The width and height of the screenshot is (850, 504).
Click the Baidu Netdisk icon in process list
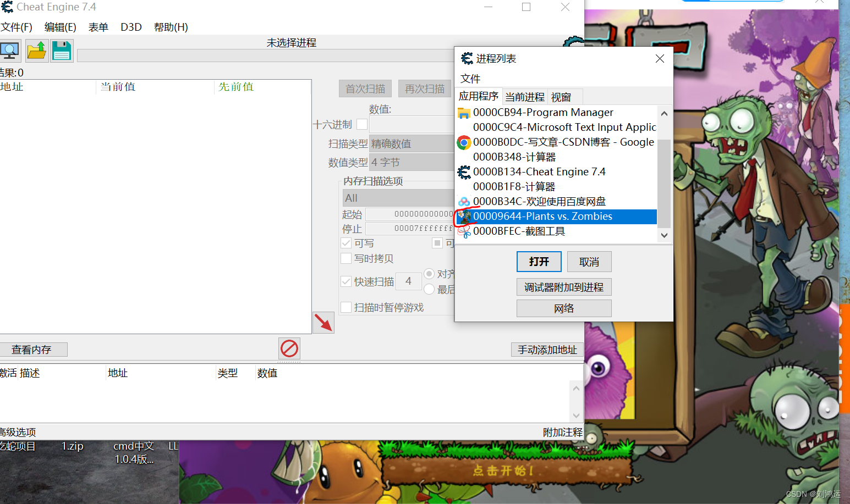point(464,202)
